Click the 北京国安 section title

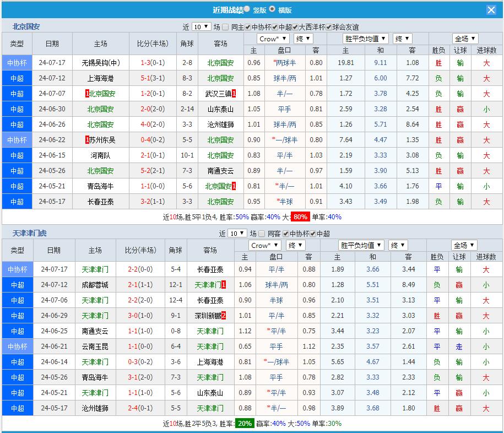(26, 26)
